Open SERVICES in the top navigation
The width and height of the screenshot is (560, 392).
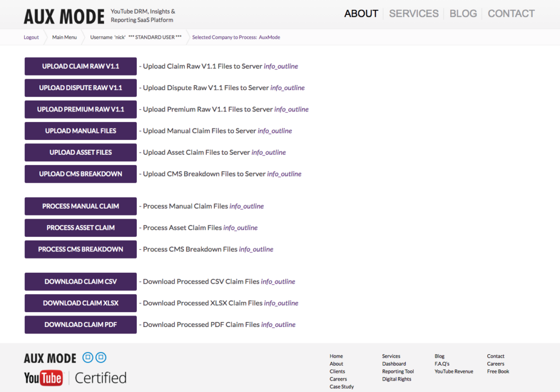(x=413, y=14)
